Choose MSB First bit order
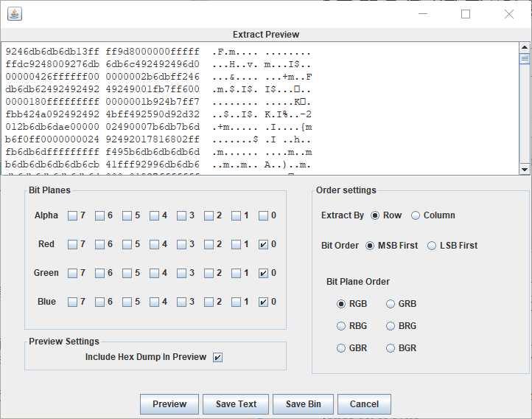This screenshot has width=532, height=419. tap(370, 246)
